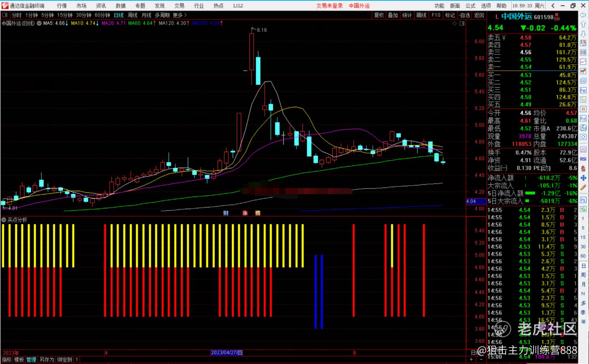Open the 公式 menu
Image resolution: width=589 pixels, height=364 pixels.
coord(470,6)
